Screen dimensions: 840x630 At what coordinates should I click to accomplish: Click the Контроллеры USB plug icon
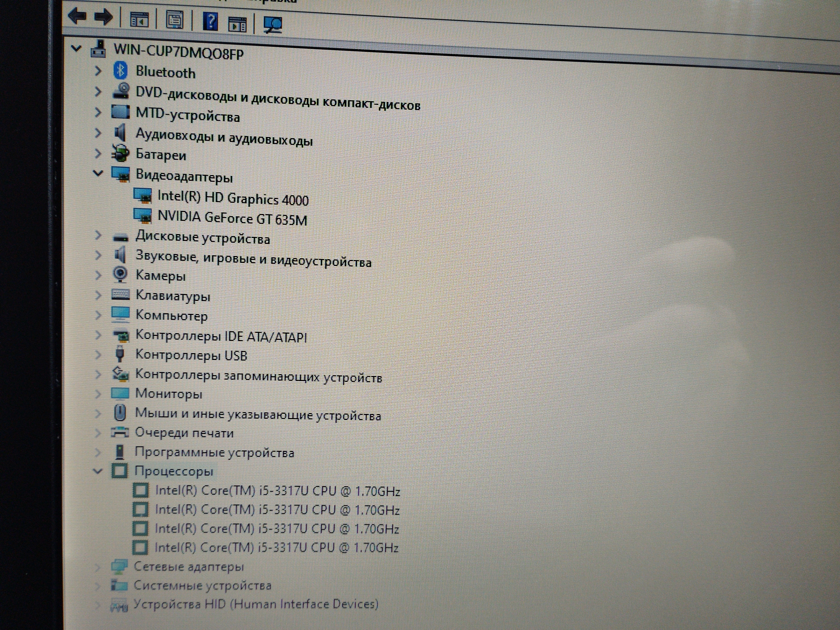(x=119, y=353)
